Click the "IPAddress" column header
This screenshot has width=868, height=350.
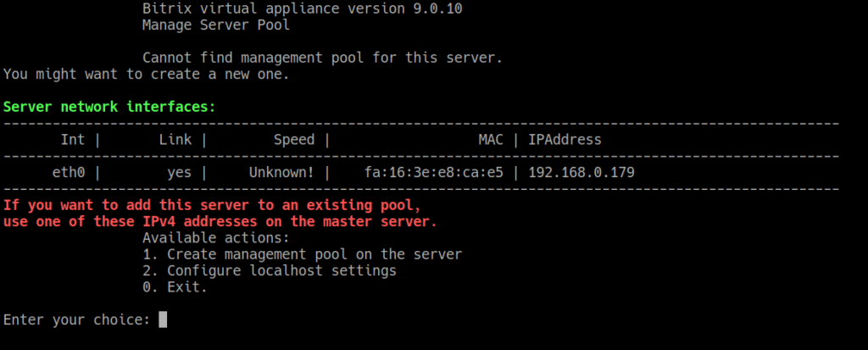click(565, 140)
